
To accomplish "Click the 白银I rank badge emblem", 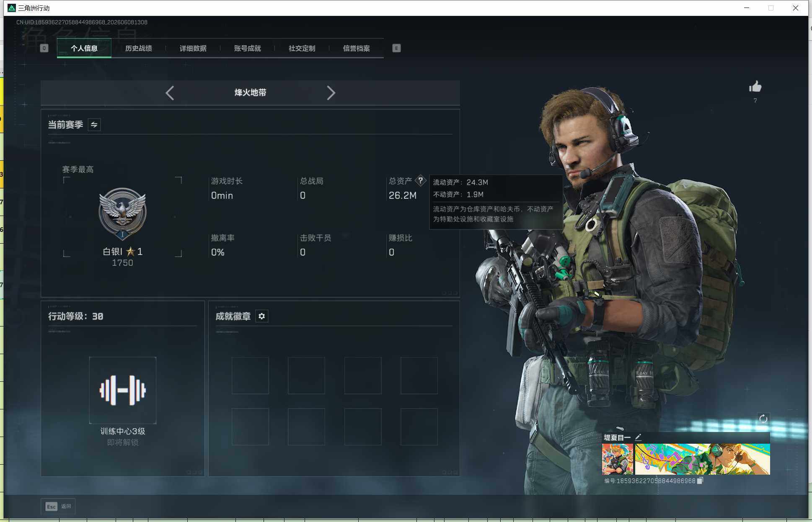I will click(122, 213).
